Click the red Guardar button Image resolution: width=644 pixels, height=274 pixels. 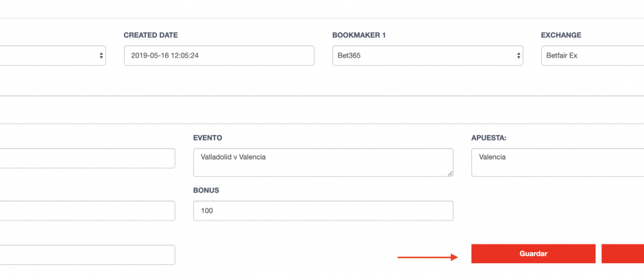533,253
